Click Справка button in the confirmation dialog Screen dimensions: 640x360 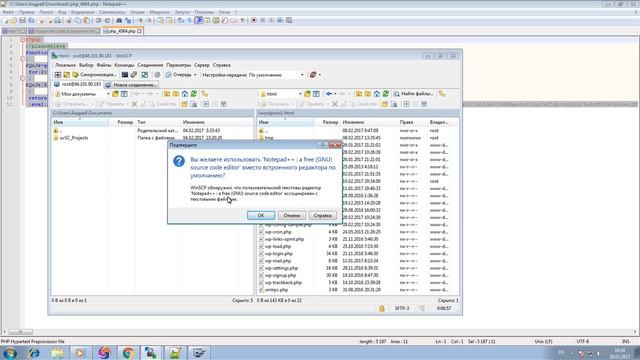click(x=322, y=215)
